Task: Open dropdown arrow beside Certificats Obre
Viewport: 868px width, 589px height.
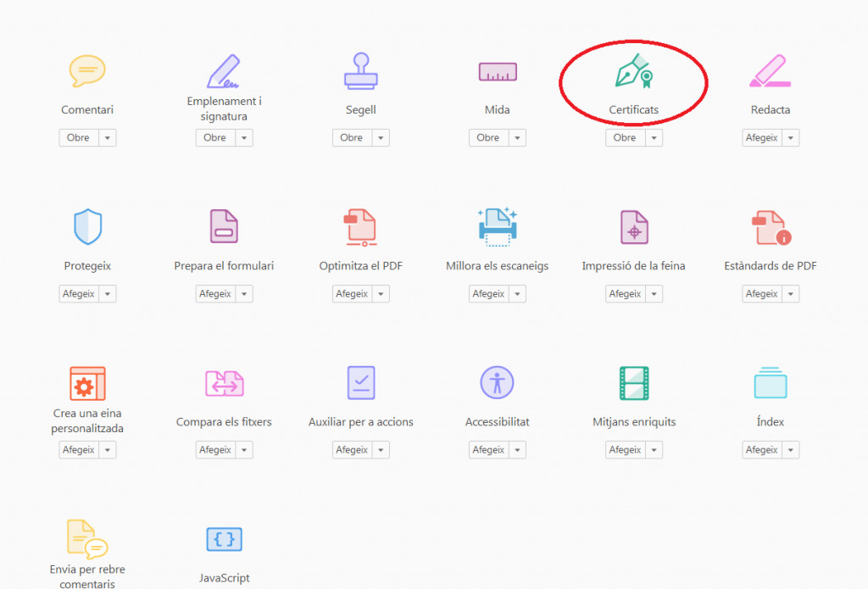Action: [654, 138]
